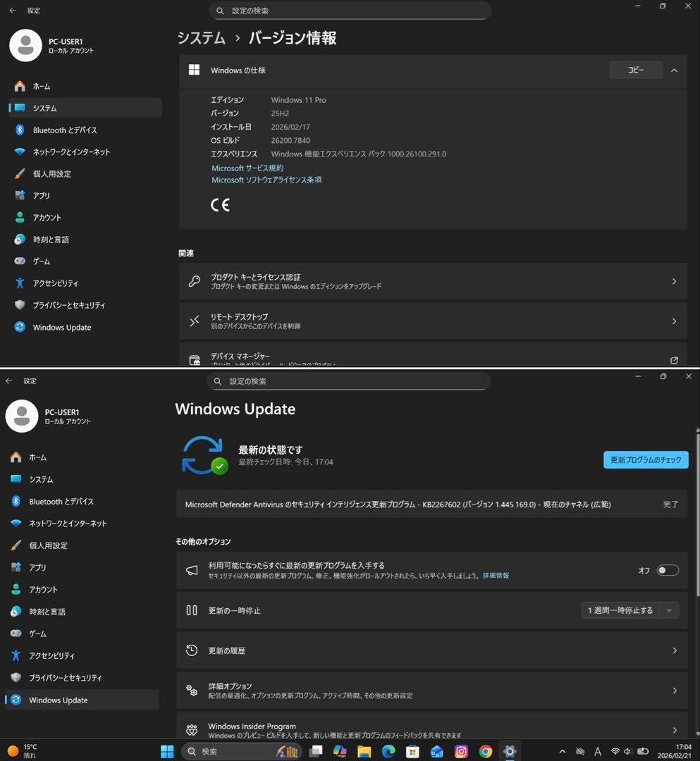
Task: Open the Microsoft ソフトウェアライセンス条項 link
Action: 266,180
